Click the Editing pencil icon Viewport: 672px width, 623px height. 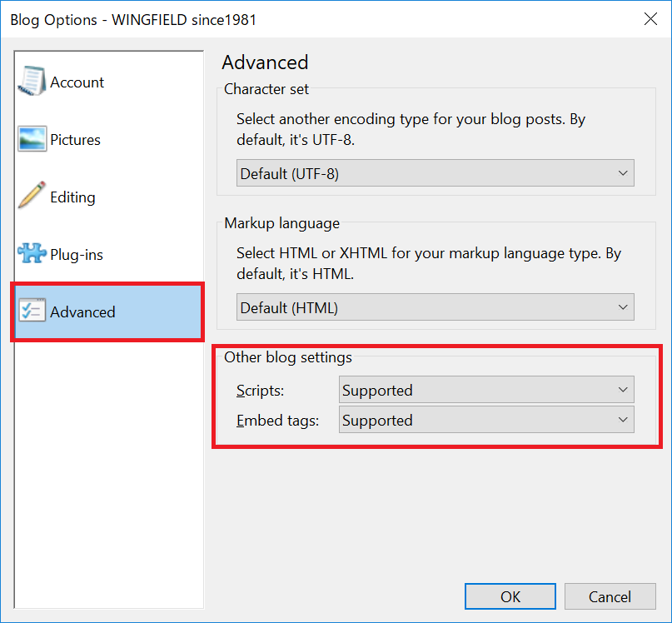point(32,195)
